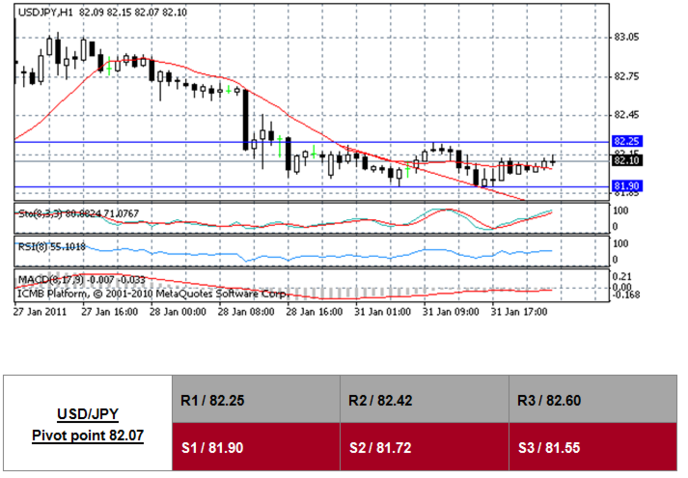The width and height of the screenshot is (688, 478).
Task: Click the ICMB Platform copyright text
Action: pos(150,294)
